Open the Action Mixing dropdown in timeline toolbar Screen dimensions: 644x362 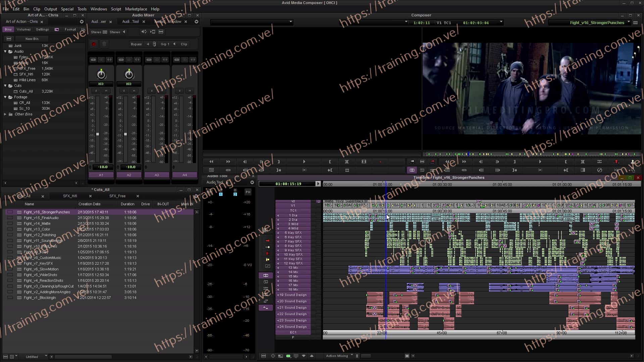339,356
